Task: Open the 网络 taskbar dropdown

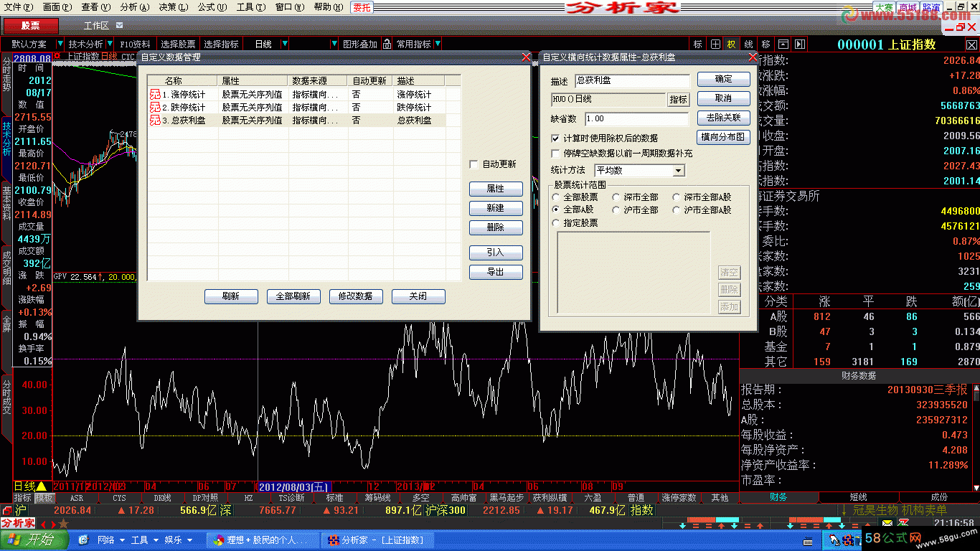Action: tap(111, 540)
